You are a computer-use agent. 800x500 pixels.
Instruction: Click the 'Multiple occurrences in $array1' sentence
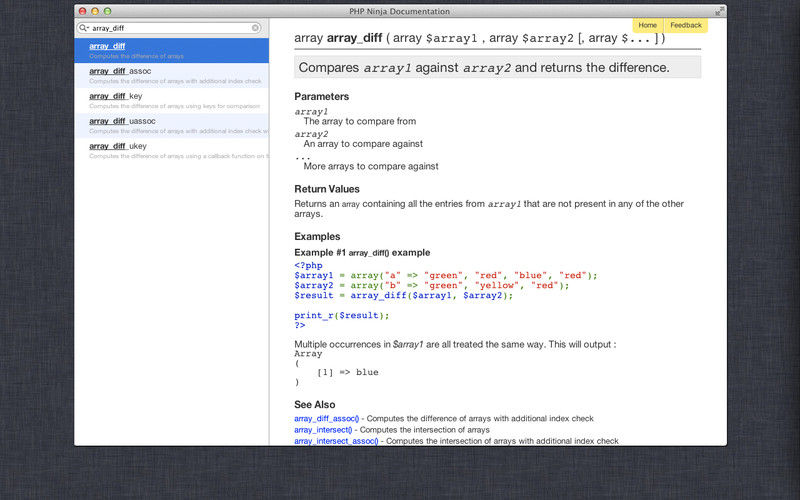pyautogui.click(x=455, y=344)
